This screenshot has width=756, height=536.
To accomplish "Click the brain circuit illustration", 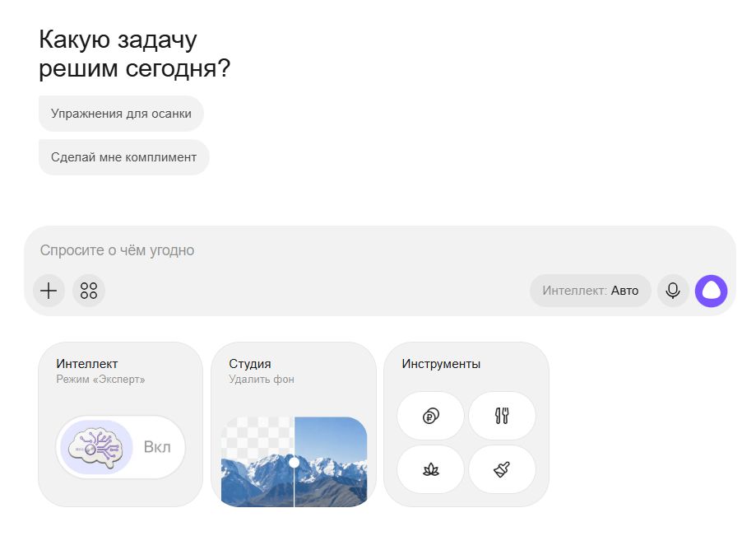I will [95, 447].
